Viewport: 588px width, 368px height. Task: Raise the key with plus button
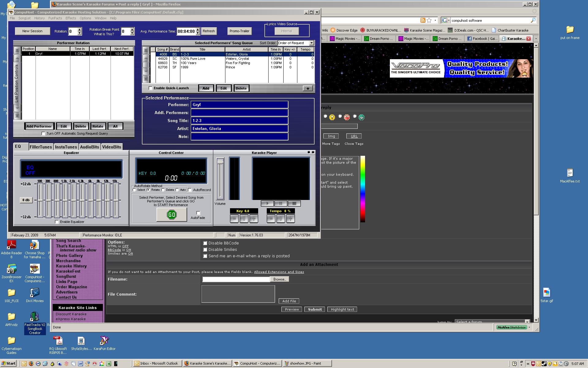(254, 219)
